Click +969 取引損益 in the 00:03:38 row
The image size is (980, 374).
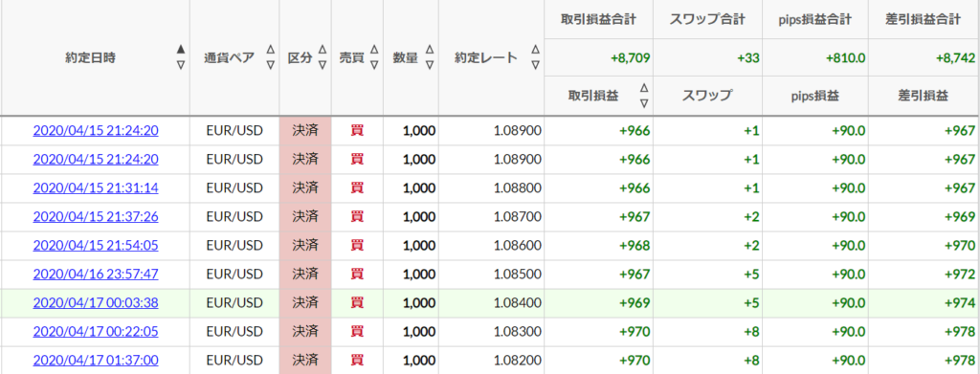(635, 303)
